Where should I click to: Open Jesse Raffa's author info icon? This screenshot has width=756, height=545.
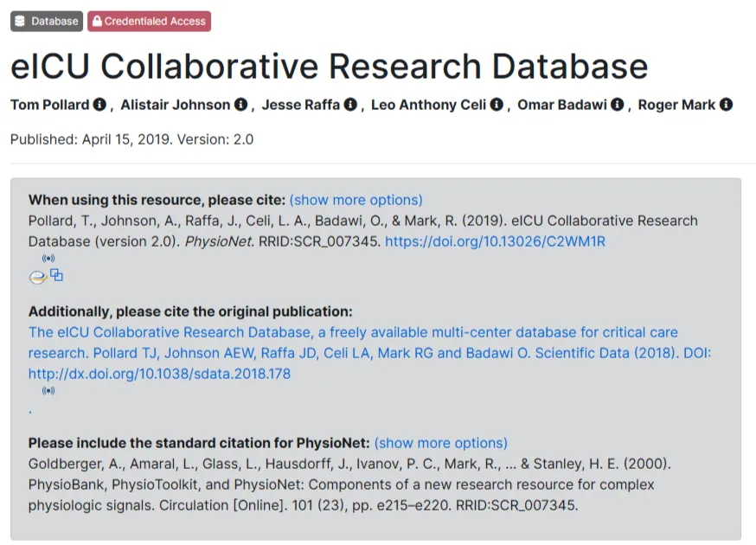[350, 104]
